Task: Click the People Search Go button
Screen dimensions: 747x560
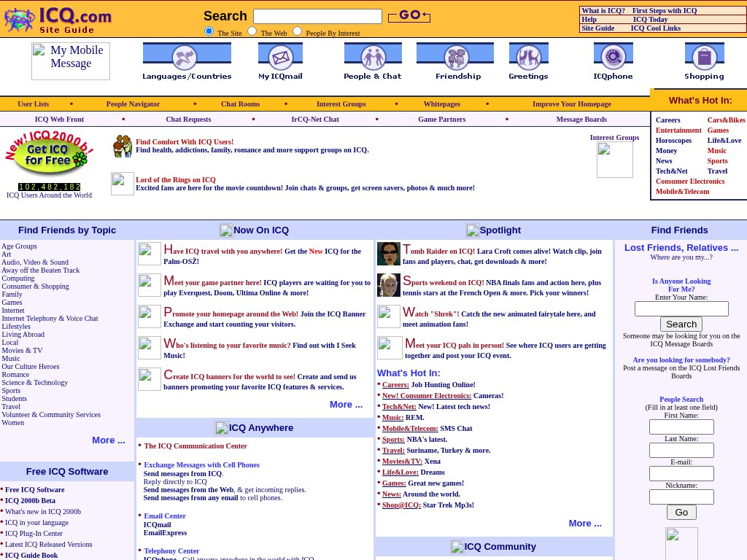Action: 681,513
